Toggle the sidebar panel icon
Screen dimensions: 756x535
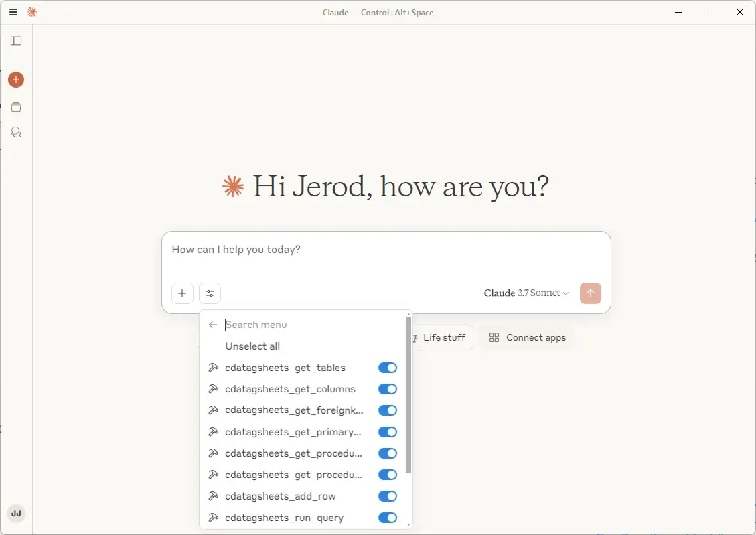click(16, 41)
